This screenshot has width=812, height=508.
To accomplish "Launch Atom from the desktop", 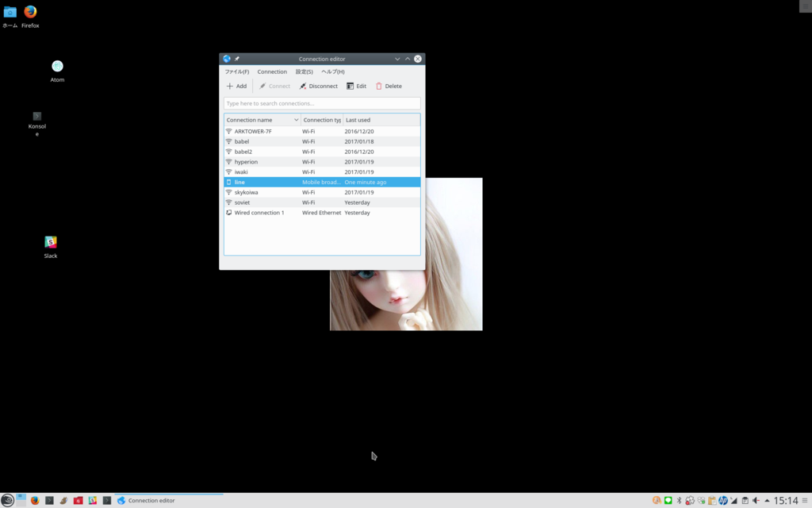I will click(x=57, y=65).
